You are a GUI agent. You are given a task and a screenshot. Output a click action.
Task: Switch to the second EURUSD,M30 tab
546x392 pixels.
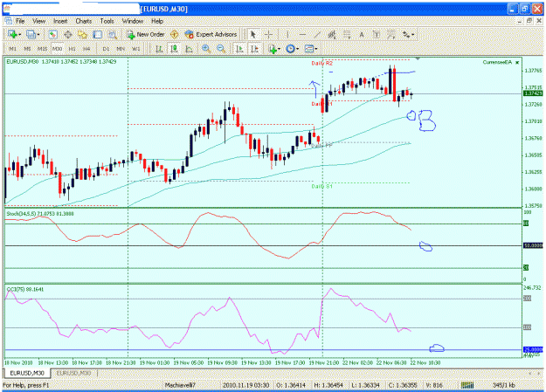tap(73, 373)
